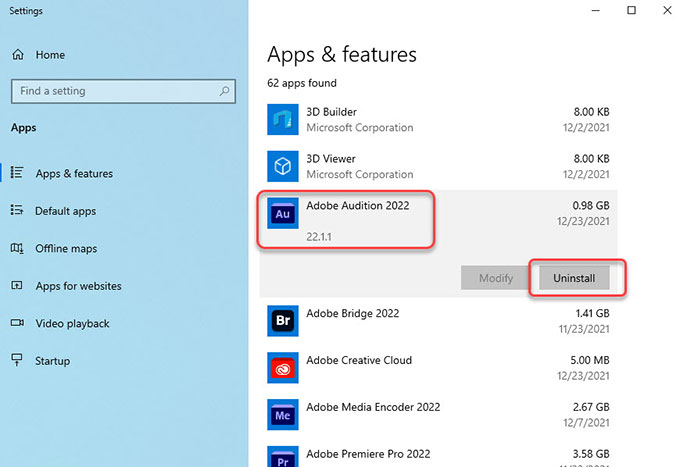
Task: Click the Startup sidebar icon
Action: coord(17,360)
